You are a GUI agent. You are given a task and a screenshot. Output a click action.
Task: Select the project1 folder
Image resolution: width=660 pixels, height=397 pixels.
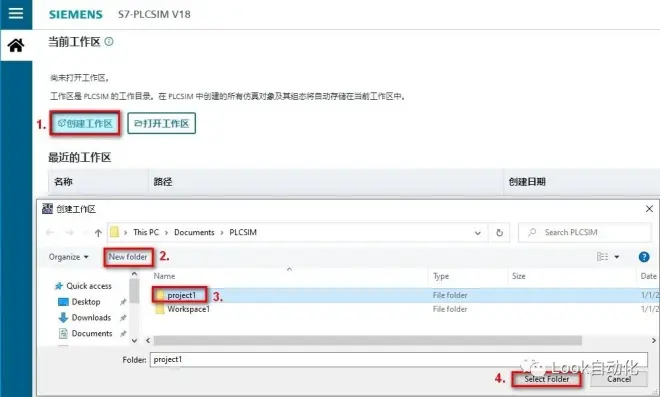181,295
